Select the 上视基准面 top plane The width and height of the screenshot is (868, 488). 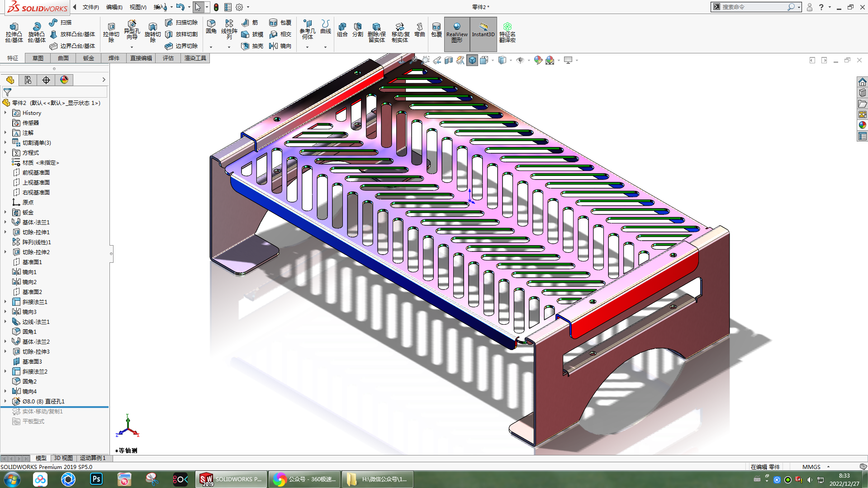pos(36,182)
